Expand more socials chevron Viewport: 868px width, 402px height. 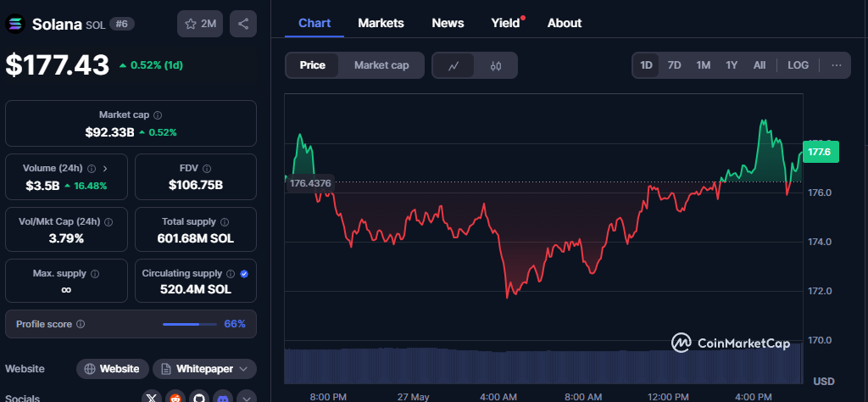tap(247, 397)
